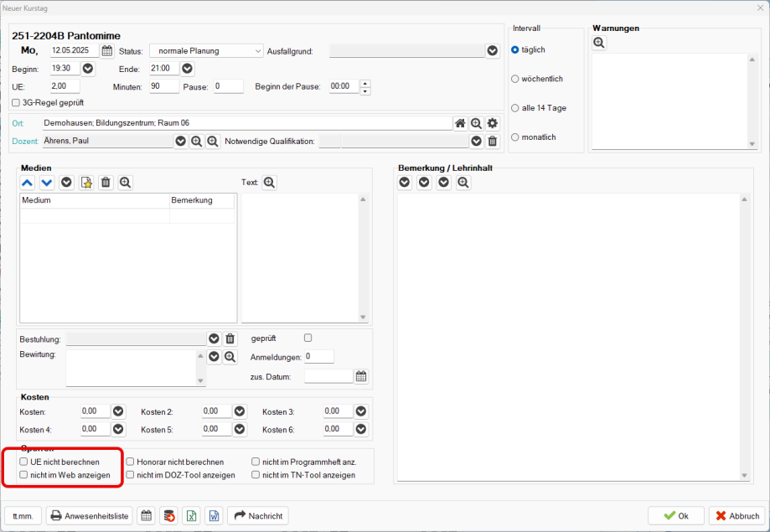Select the alle 14 Tage interval
Screen dimensions: 770x532
pos(515,108)
